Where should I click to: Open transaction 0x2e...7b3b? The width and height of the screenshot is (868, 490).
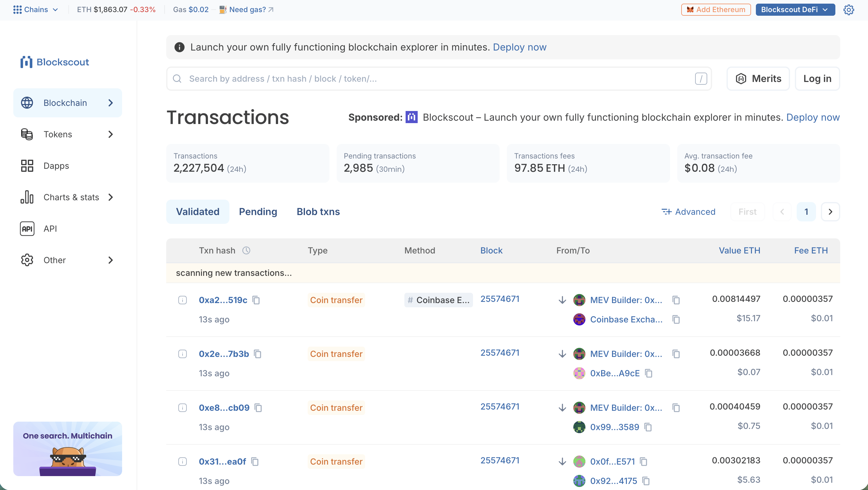pyautogui.click(x=224, y=354)
